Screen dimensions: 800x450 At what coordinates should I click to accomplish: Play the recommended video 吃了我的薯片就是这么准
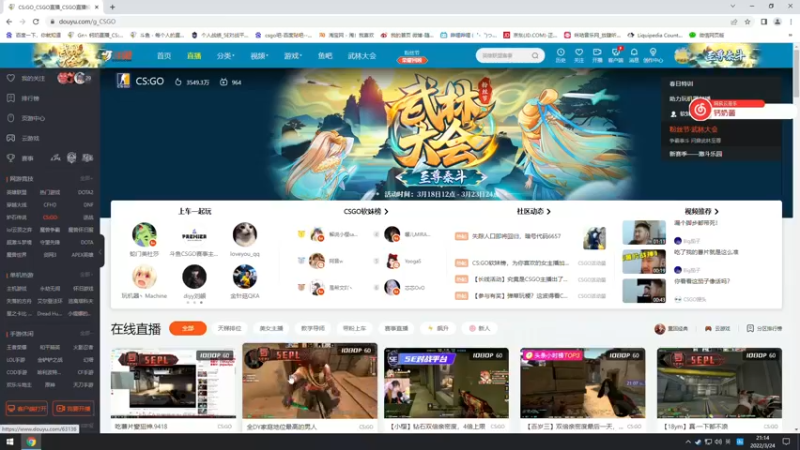click(x=644, y=262)
